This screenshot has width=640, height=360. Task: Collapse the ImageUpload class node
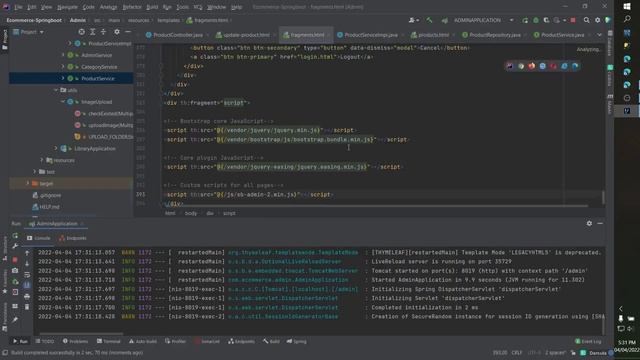click(63, 102)
